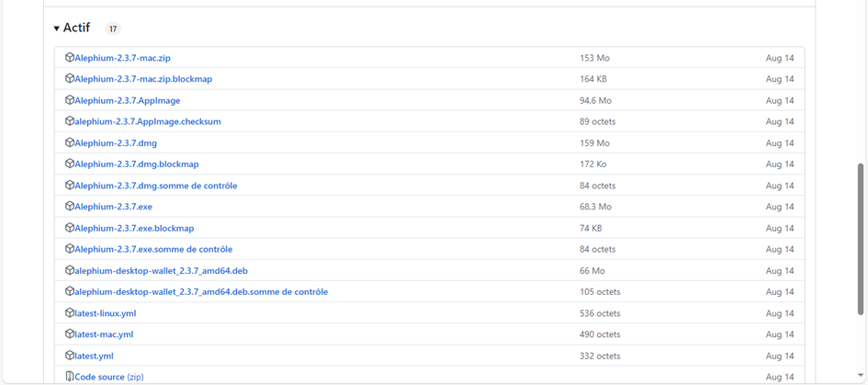Click package icon beside Alephium-2.3.7.dmg.somme de contrôle
Screen dimensions: 868x385
pyautogui.click(x=70, y=185)
